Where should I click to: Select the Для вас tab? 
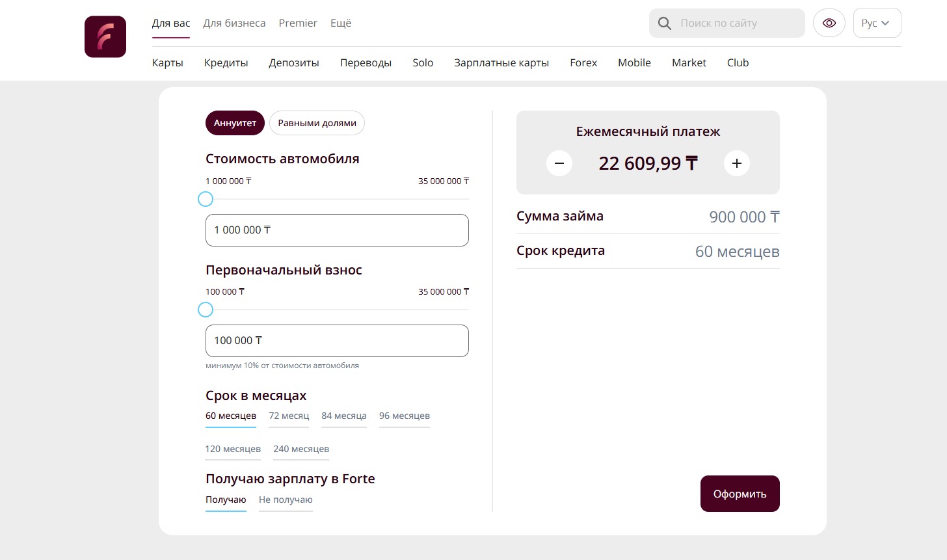point(171,23)
